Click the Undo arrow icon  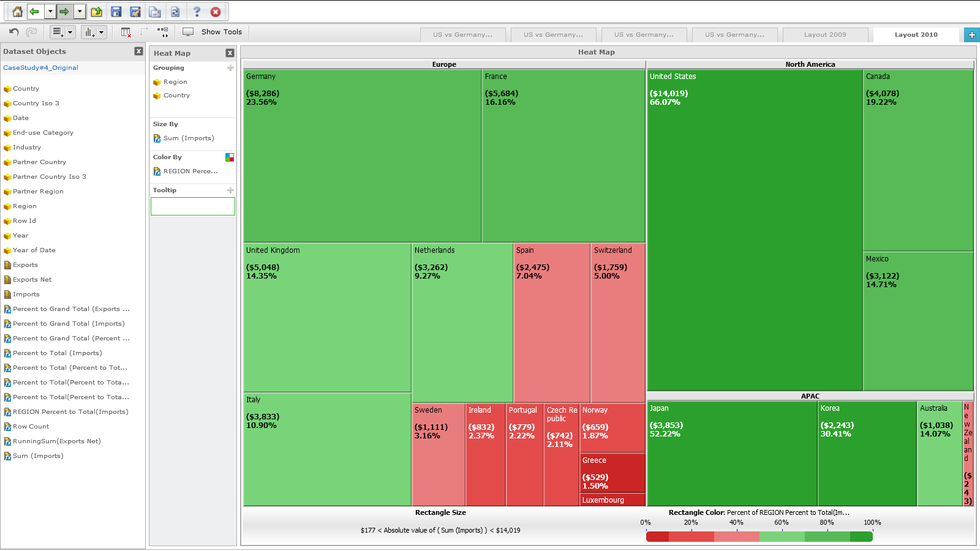(x=14, y=32)
